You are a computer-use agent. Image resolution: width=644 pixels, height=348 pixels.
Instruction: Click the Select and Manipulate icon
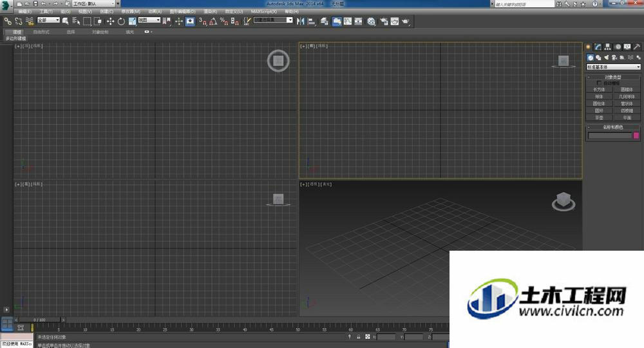tap(178, 21)
